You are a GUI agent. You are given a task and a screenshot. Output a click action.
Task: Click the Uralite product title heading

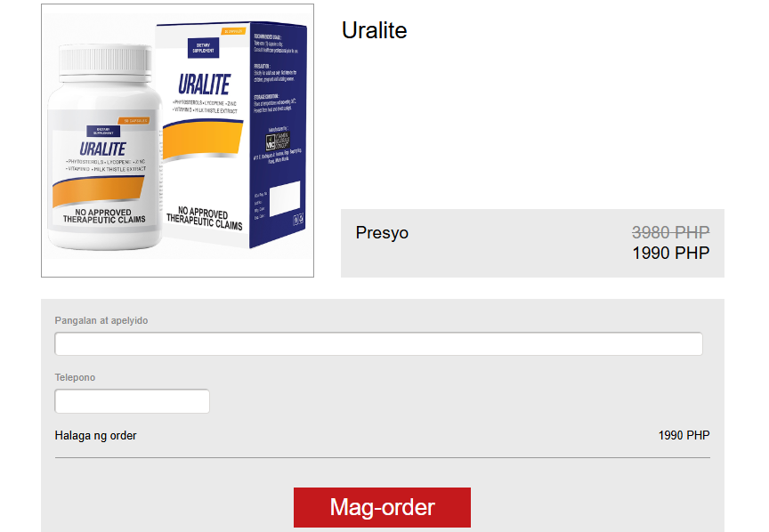[x=374, y=30]
